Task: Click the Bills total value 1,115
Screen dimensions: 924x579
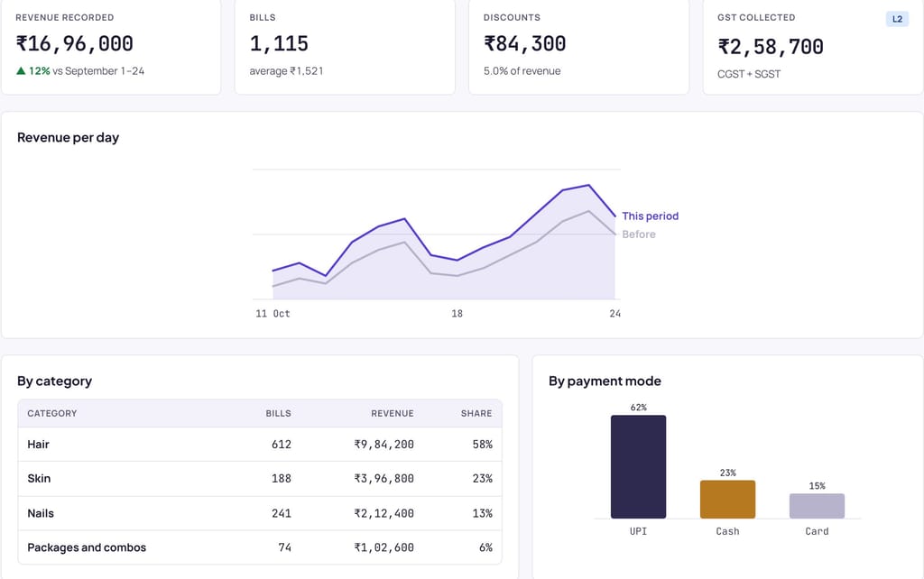Action: [x=279, y=43]
